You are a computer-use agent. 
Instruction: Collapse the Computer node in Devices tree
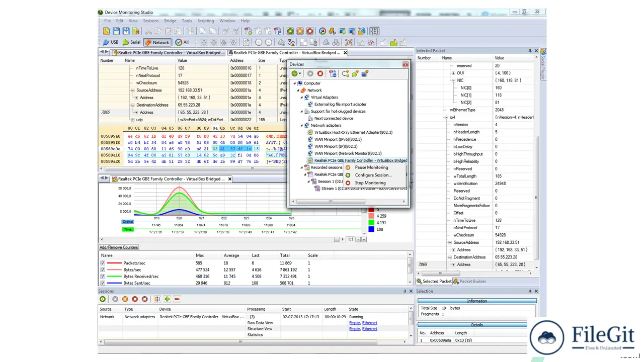pos(295,83)
